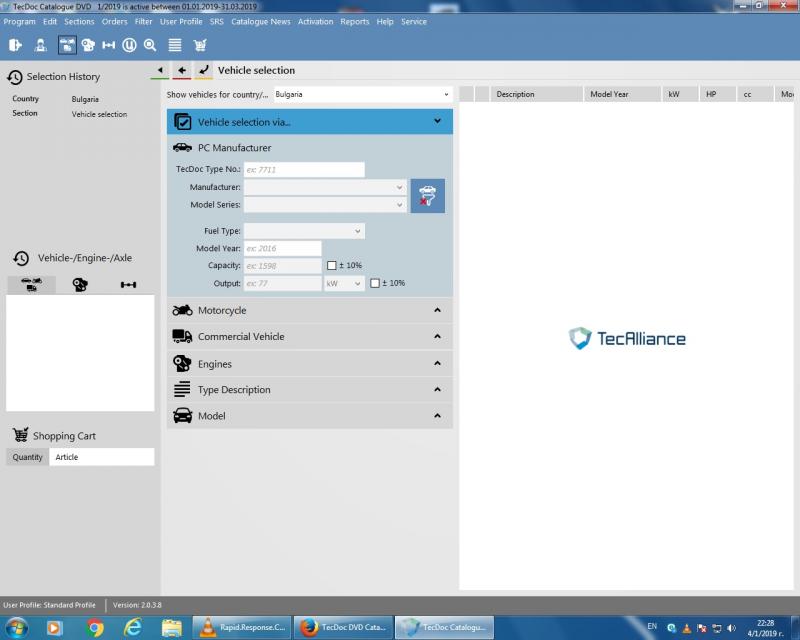Open axle search toolbar icon

pyautogui.click(x=109, y=45)
